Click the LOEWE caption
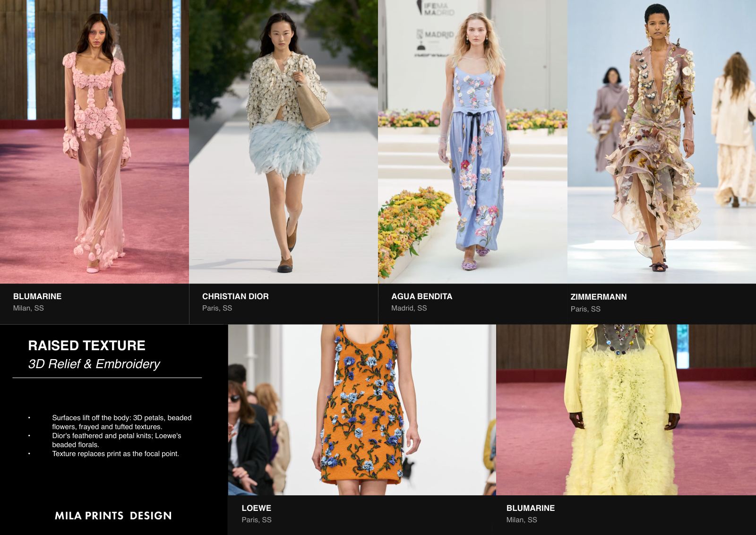The image size is (756, 535). tap(257, 508)
